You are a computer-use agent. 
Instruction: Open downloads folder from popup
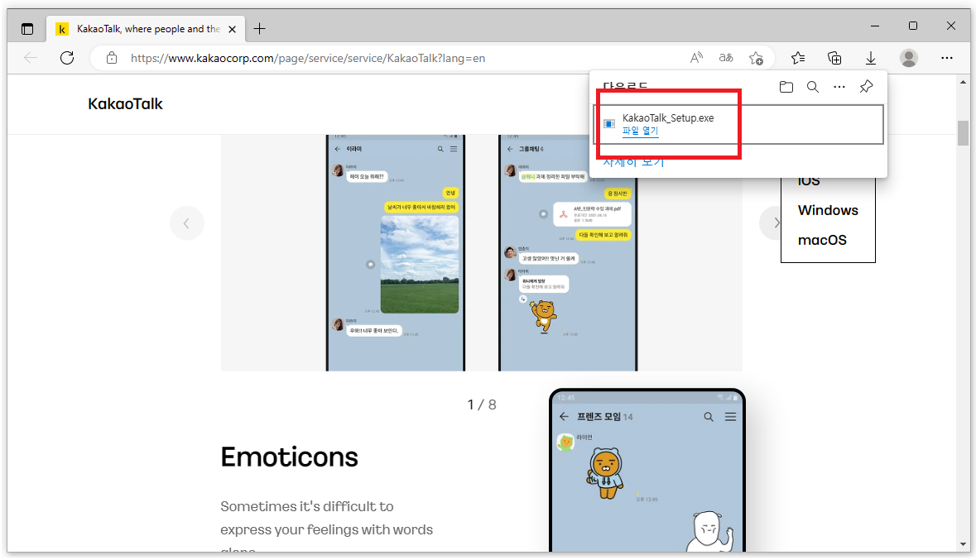[x=786, y=87]
